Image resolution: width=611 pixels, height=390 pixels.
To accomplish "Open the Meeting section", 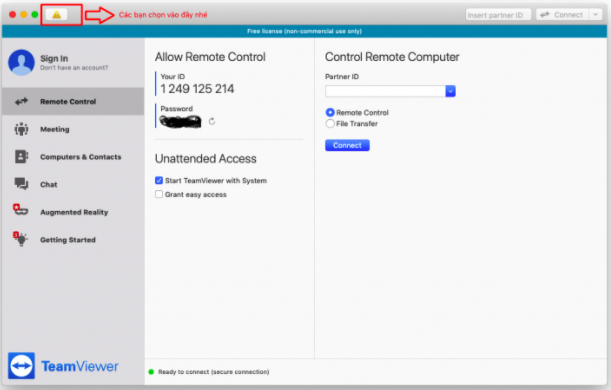I will coord(73,129).
